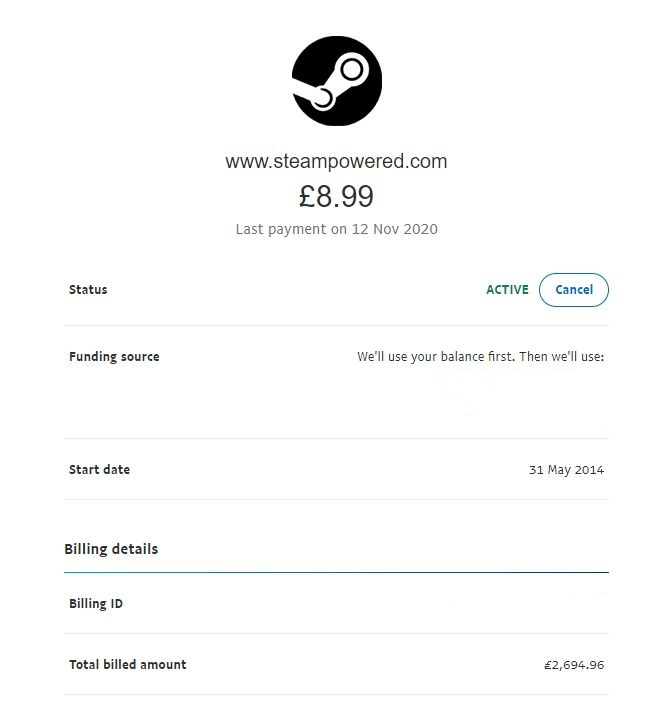Click the blank funding source area

coord(480,399)
